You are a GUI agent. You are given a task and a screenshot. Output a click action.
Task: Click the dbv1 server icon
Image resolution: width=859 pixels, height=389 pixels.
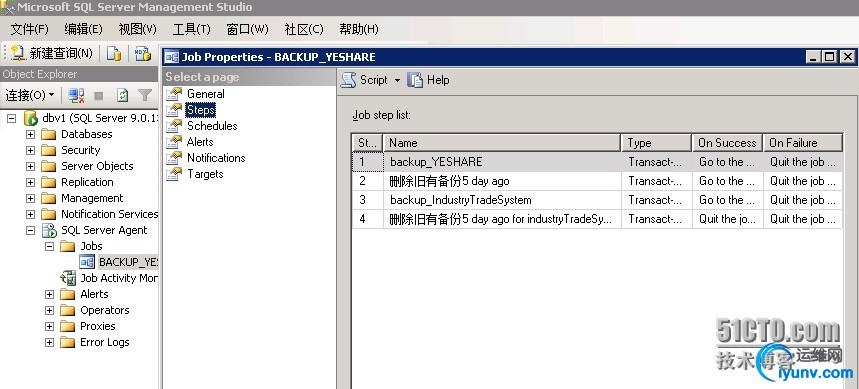[31, 118]
